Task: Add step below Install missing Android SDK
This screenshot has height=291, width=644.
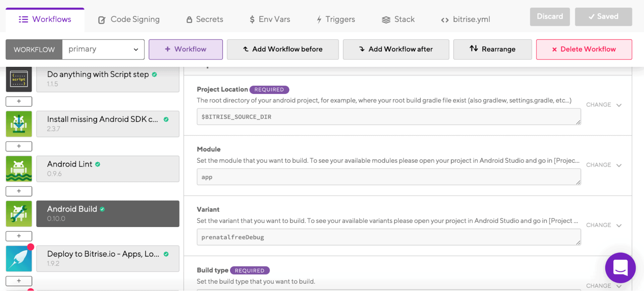Action: (x=19, y=146)
